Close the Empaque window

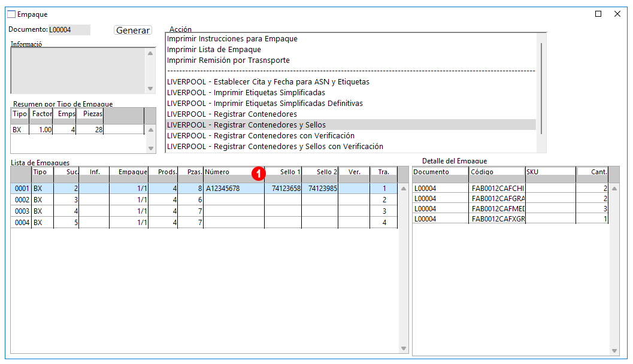coord(617,14)
